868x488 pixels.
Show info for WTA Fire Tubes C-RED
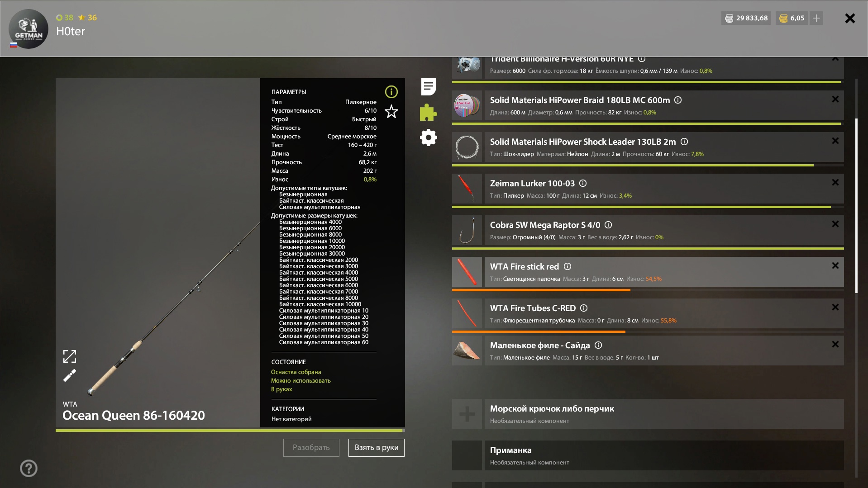584,308
